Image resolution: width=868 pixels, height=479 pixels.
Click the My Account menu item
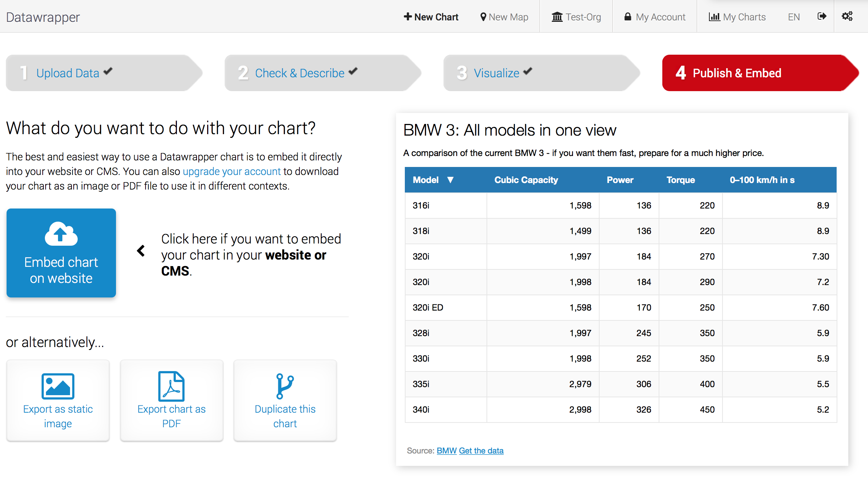point(654,16)
